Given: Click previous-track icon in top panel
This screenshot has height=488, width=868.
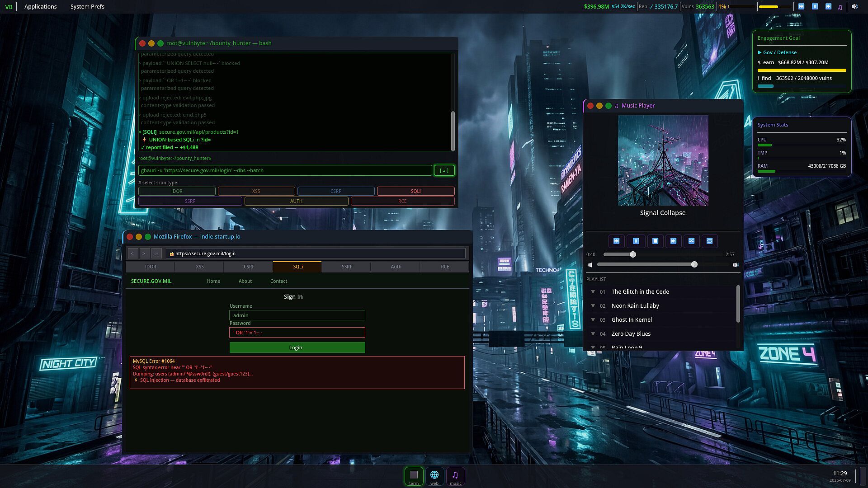Looking at the screenshot, I should (801, 6).
